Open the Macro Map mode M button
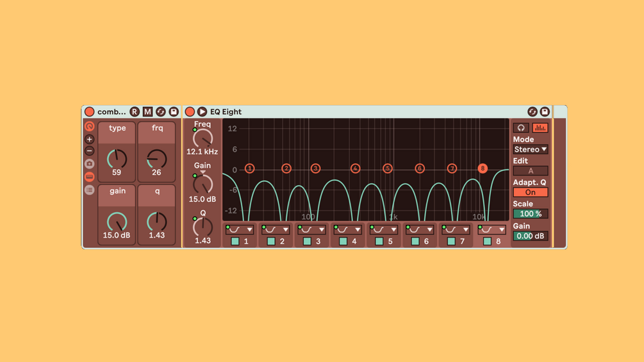Screen dimensions: 644x362 point(147,111)
